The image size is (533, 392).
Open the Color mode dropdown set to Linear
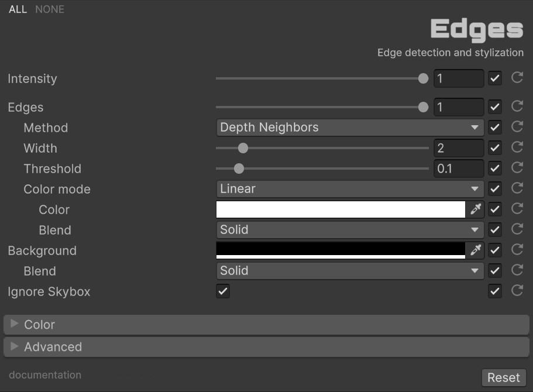(349, 189)
